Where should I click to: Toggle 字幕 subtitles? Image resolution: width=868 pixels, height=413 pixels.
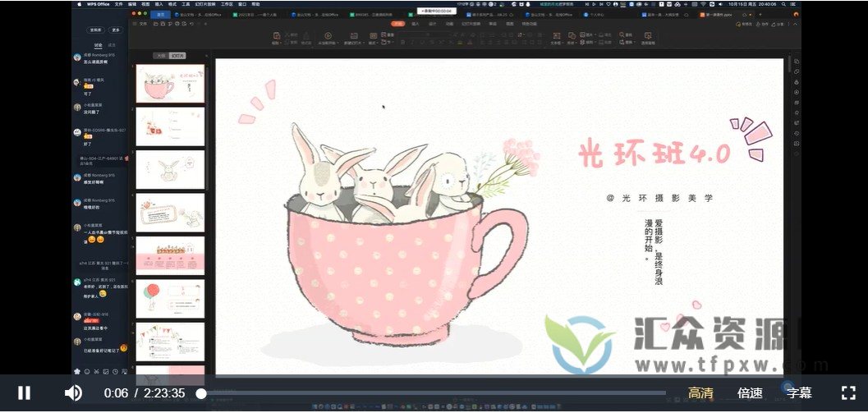coord(799,393)
